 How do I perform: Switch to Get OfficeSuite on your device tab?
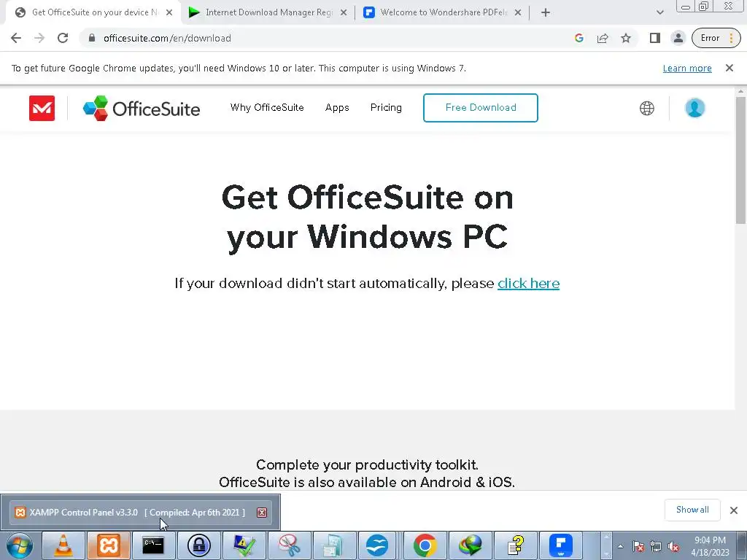tap(93, 12)
